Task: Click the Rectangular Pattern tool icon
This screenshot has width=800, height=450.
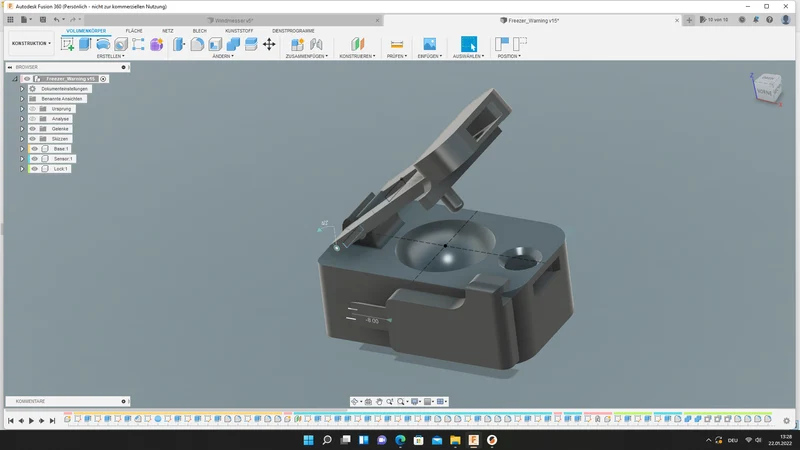Action: click(x=138, y=44)
